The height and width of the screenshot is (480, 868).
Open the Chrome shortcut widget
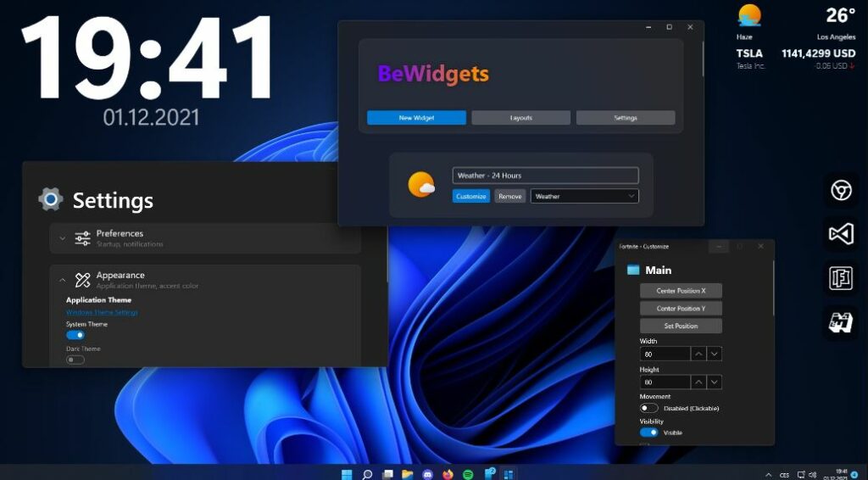click(x=842, y=191)
